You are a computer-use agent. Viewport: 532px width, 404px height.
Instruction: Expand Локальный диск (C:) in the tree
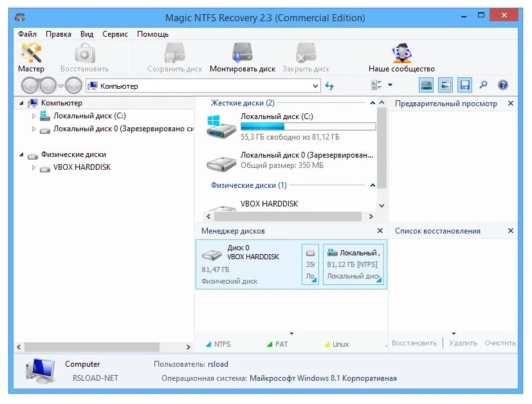click(33, 116)
